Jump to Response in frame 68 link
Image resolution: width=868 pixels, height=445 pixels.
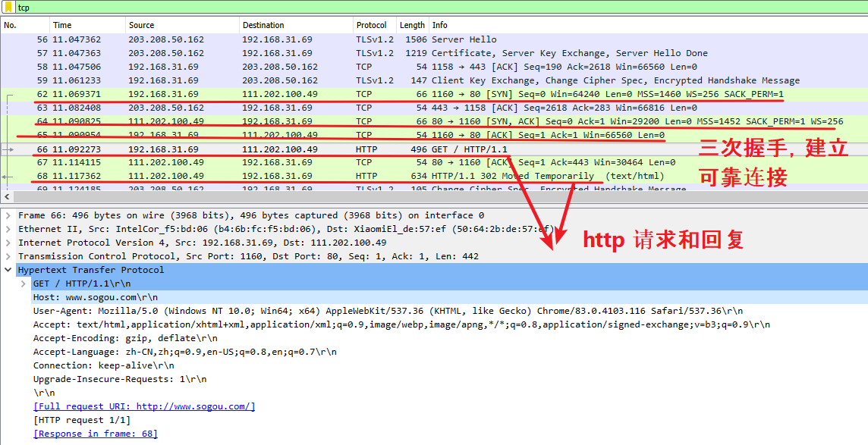coord(96,434)
